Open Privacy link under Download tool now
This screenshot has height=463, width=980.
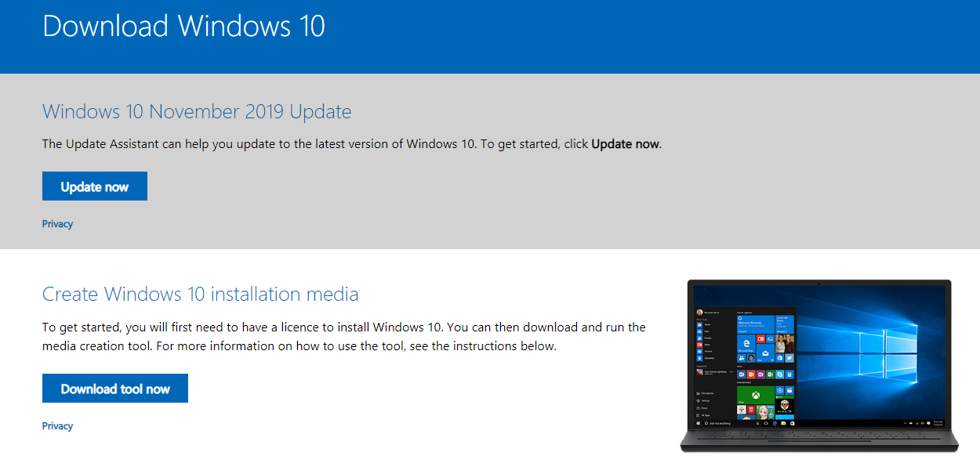(57, 426)
